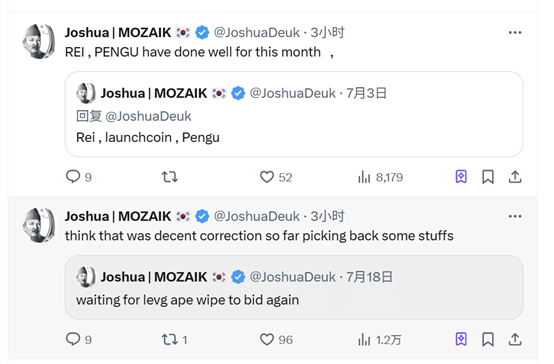This screenshot has height=364, width=554.
Task: Open @JoshuaDeuk reply-to link in quoted tweet
Action: click(148, 116)
